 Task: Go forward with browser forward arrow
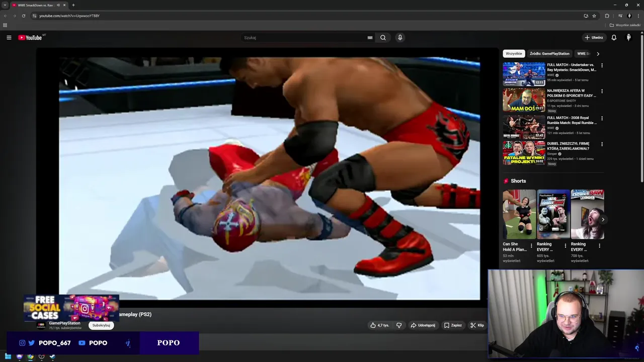click(14, 16)
